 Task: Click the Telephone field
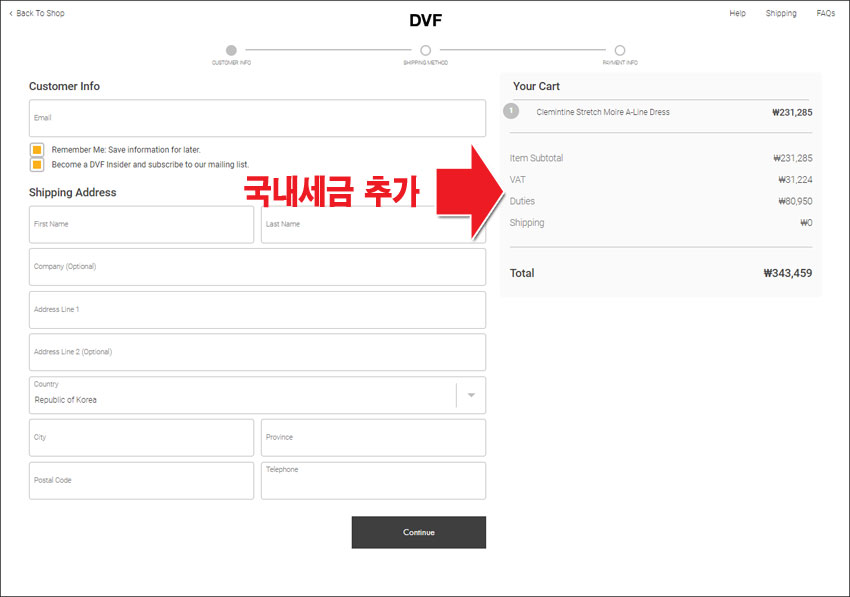point(374,480)
